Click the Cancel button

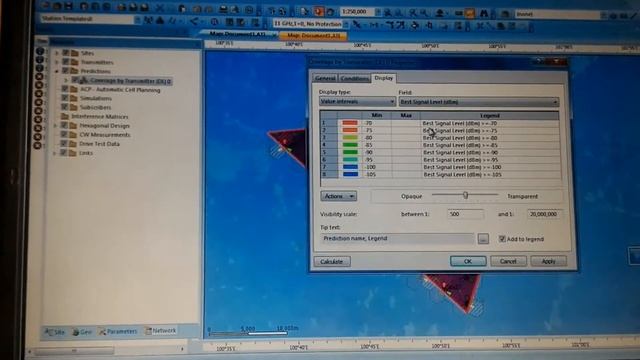(x=508, y=261)
